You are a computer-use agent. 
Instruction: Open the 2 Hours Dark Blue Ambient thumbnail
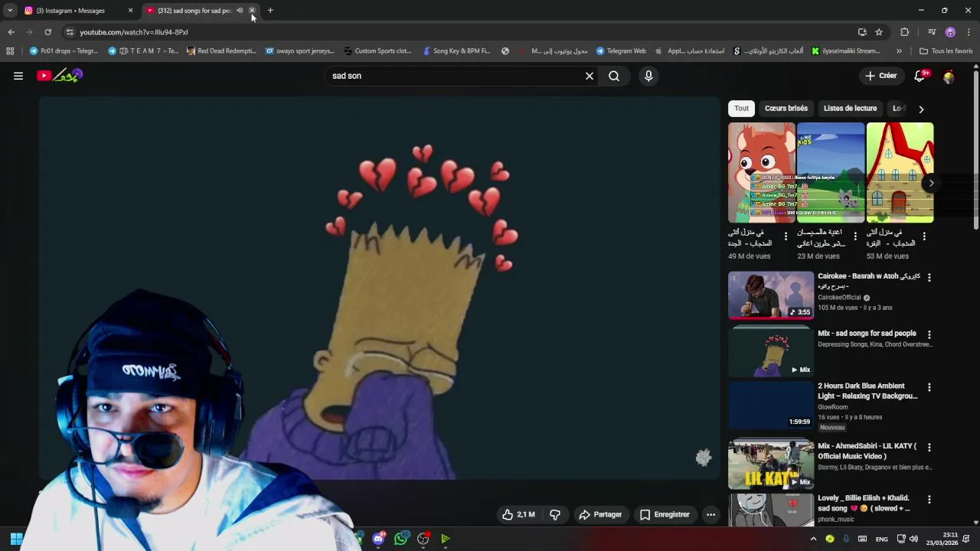(771, 405)
